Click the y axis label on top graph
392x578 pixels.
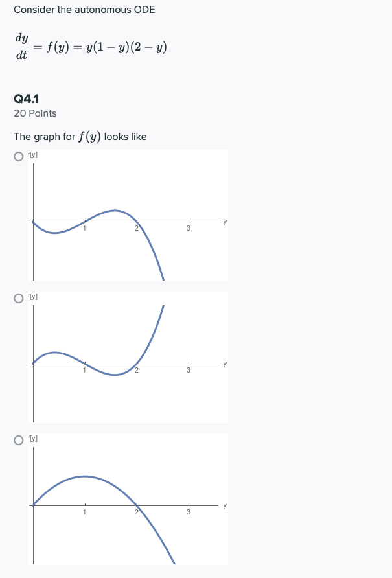pos(224,222)
